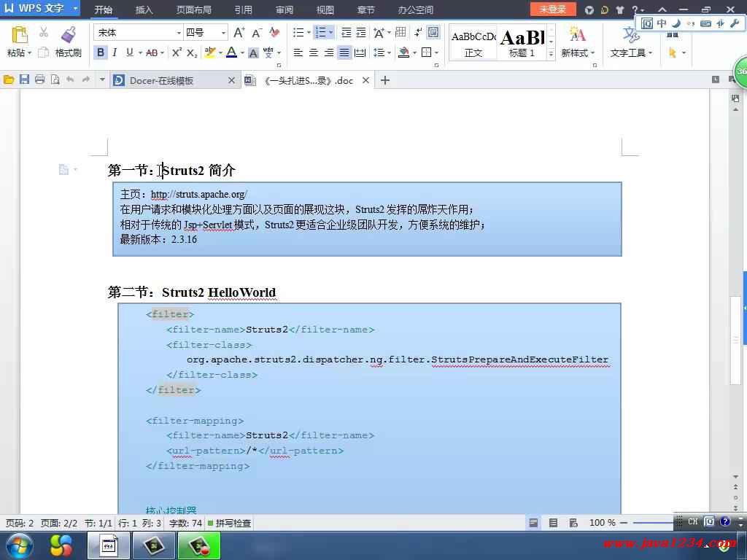The width and height of the screenshot is (747, 560).
Task: Select the 标题 1 heading style
Action: [x=522, y=43]
